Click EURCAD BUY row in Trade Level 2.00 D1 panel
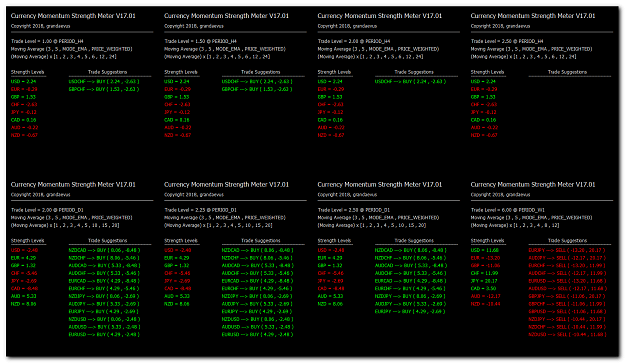The height and width of the screenshot is (363, 625). click(x=104, y=281)
